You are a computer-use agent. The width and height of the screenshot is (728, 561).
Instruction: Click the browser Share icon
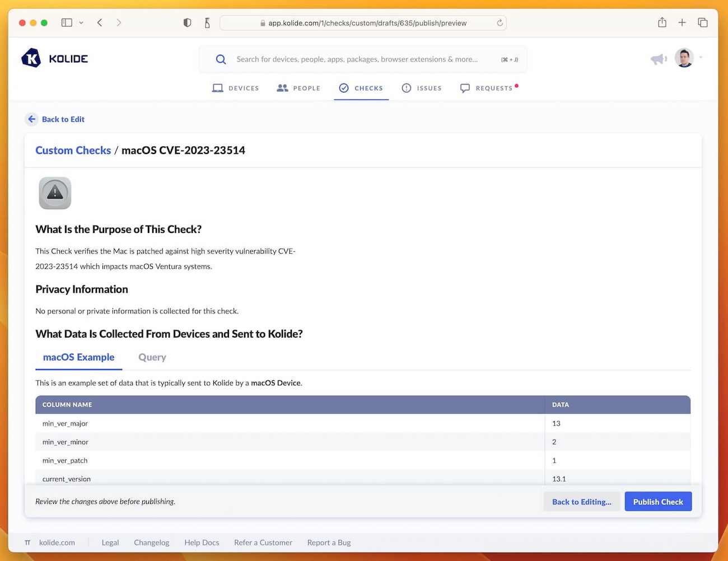point(662,22)
